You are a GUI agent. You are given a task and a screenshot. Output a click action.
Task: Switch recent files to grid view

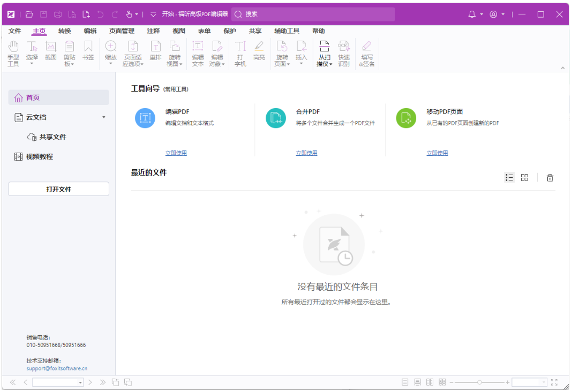524,178
